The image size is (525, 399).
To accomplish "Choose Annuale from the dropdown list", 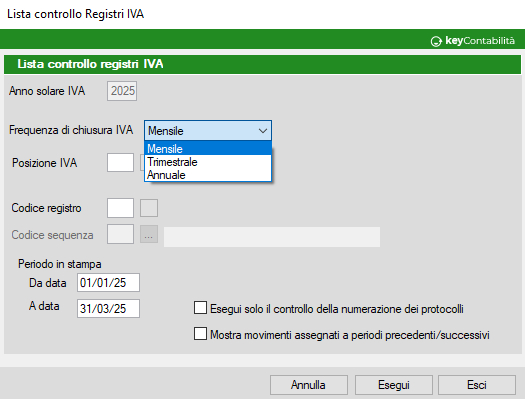I will (x=208, y=175).
